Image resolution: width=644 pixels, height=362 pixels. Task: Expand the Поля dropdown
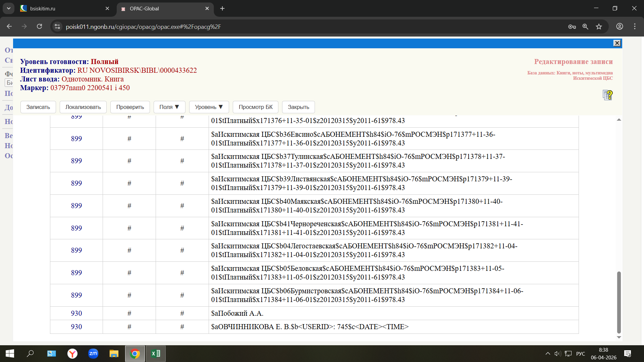[169, 107]
